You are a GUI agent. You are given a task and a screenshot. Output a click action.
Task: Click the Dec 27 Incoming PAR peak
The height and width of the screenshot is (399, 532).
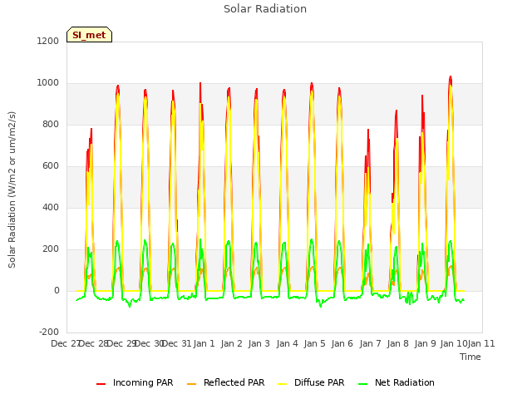(91, 130)
